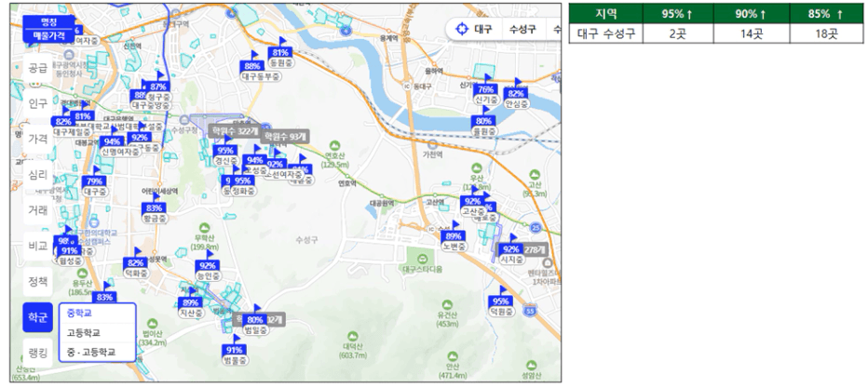Viewport: 868px width, 388px height.
Task: Open the 정책 sidebar menu
Action: coord(37,281)
